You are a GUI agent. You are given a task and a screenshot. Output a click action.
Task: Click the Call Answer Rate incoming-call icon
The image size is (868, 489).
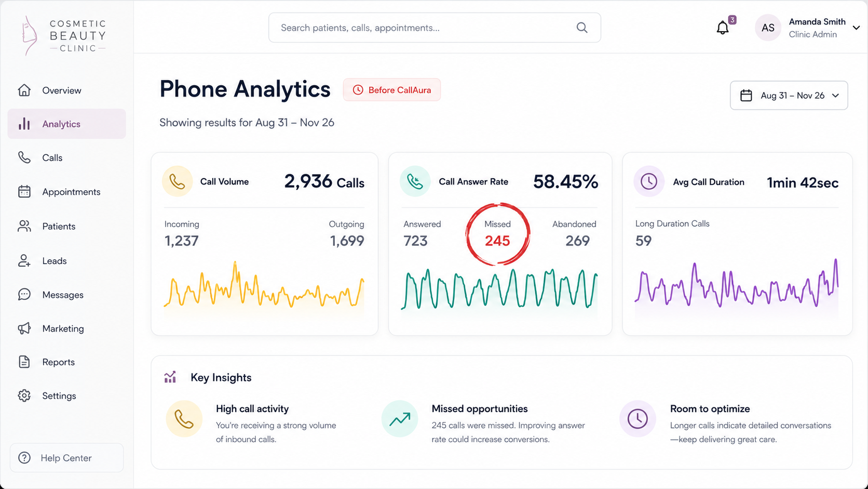(x=415, y=181)
